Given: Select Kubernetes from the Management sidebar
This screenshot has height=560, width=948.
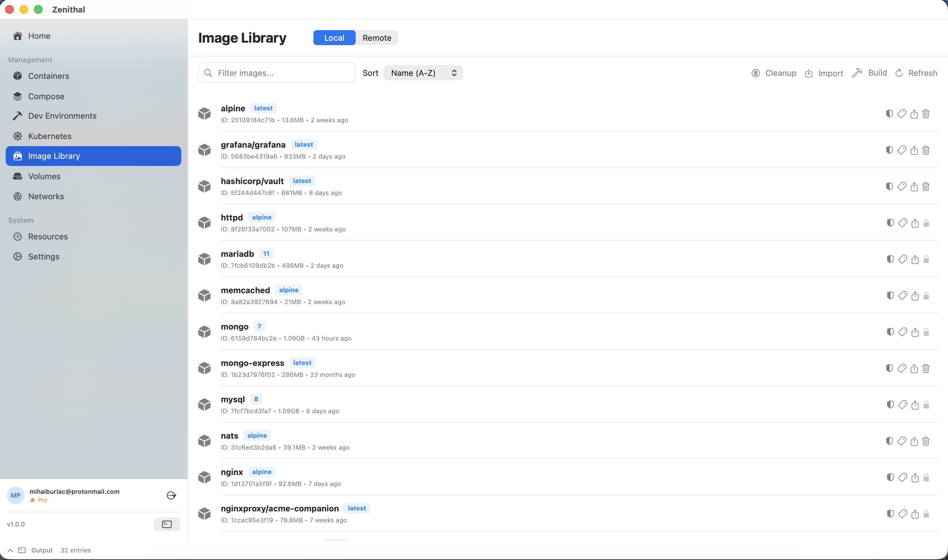Looking at the screenshot, I should [x=50, y=136].
